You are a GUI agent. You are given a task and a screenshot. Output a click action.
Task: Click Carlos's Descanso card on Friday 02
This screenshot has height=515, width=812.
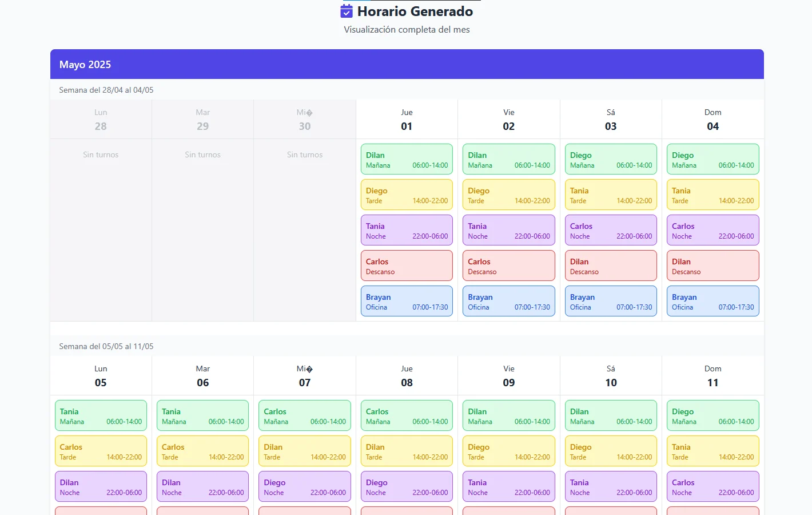tap(508, 266)
